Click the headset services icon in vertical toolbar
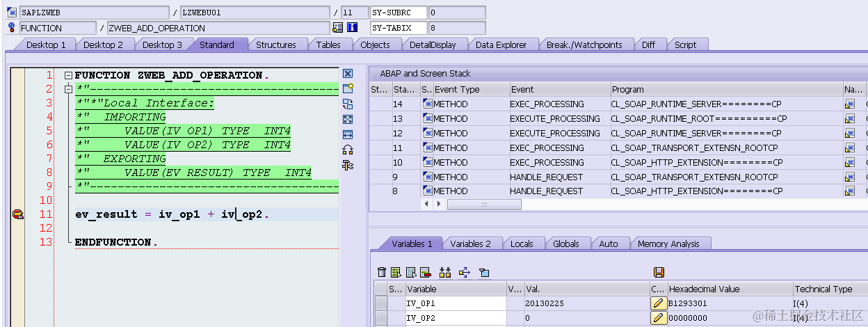 click(348, 150)
